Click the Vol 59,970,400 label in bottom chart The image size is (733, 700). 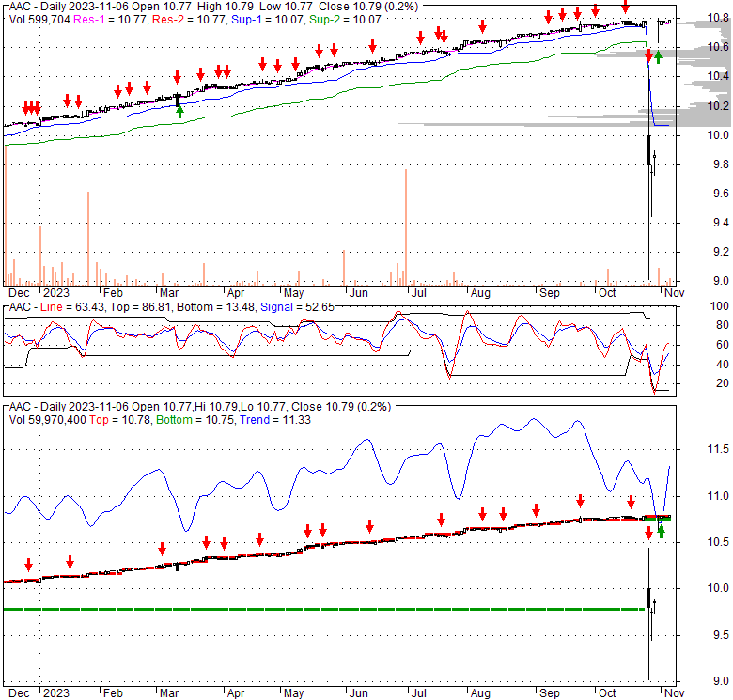click(x=49, y=418)
